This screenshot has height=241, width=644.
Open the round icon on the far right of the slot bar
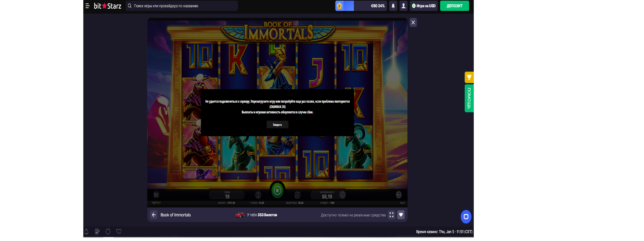[399, 195]
